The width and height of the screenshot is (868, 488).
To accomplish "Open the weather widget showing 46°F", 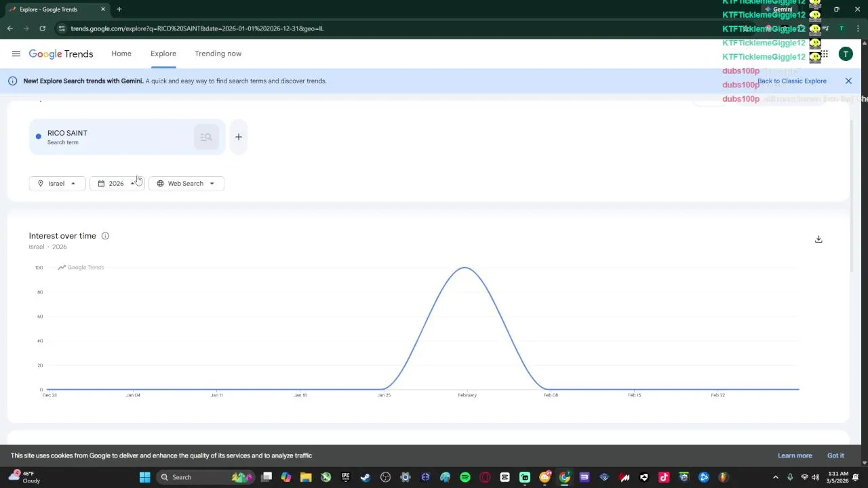I will [24, 477].
